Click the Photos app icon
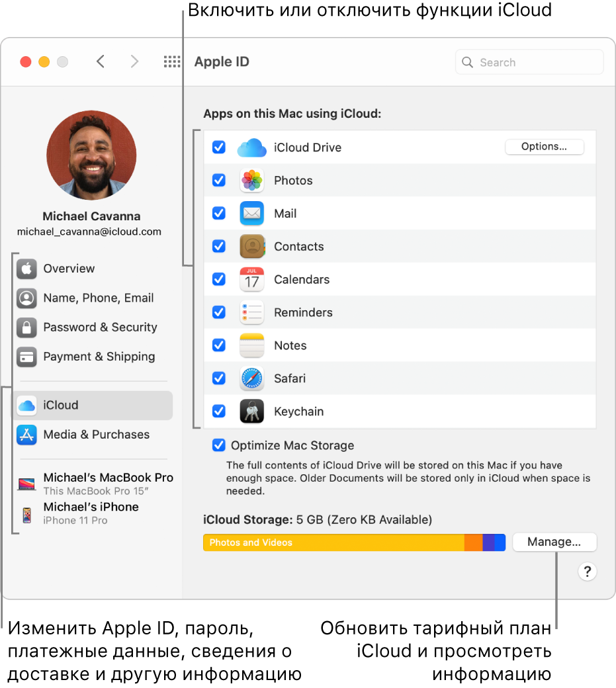 (x=252, y=181)
